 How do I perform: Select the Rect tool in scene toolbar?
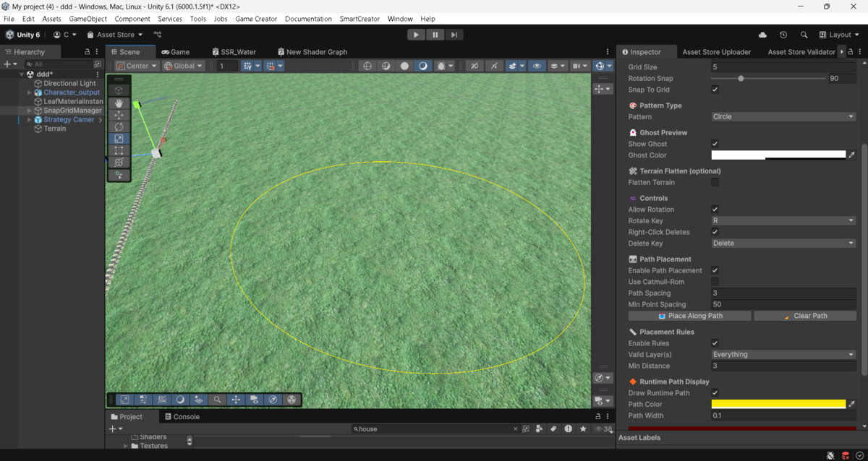119,151
